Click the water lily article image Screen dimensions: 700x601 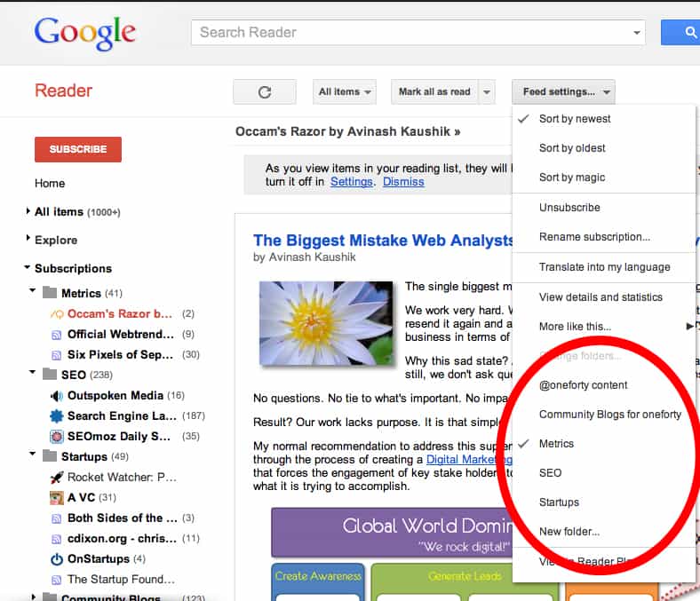[x=326, y=323]
